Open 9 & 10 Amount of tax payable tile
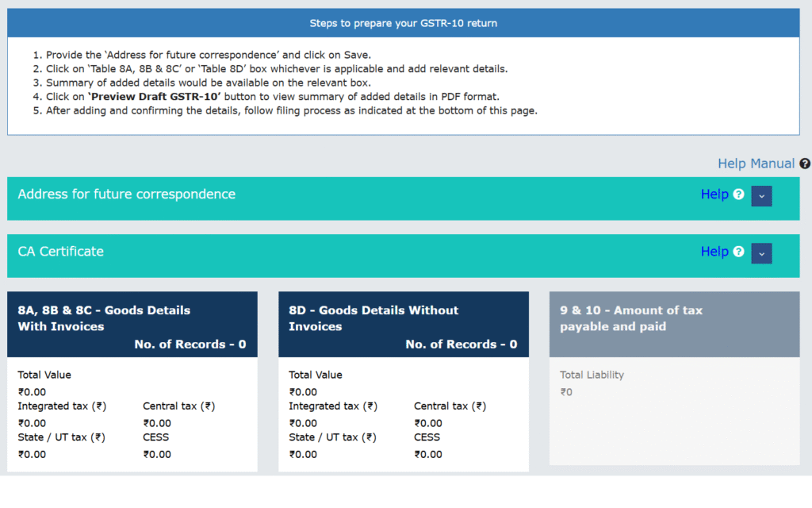Image resolution: width=812 pixels, height=508 pixels. pos(631,318)
